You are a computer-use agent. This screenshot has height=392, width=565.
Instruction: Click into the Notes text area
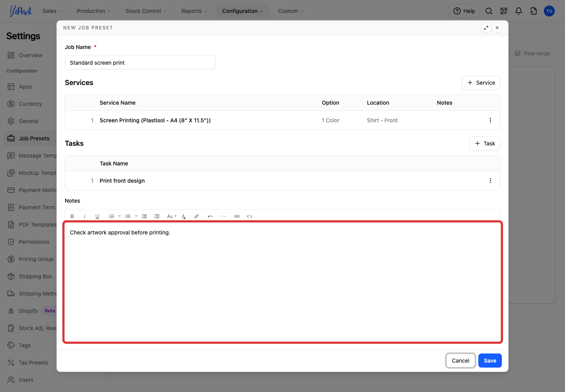point(282,282)
